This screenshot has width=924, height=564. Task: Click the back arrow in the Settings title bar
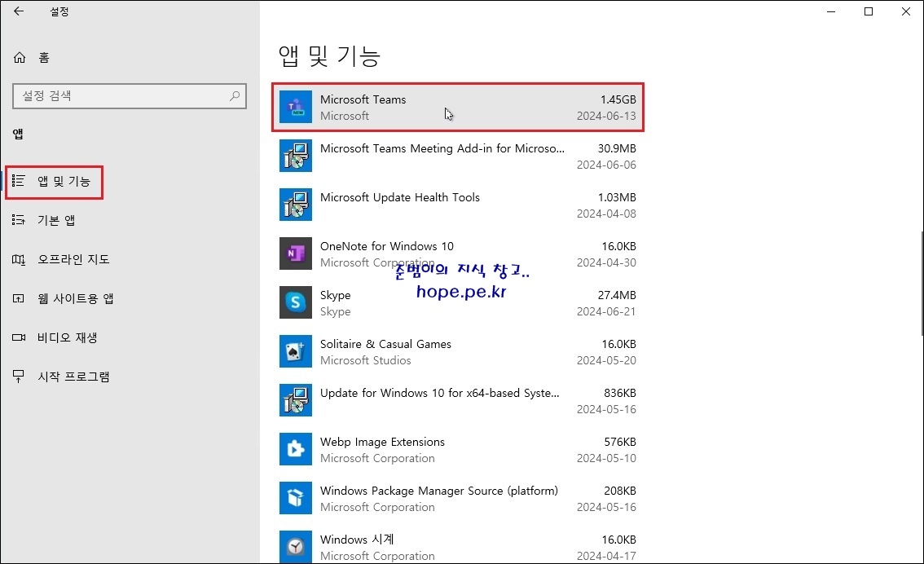(19, 11)
